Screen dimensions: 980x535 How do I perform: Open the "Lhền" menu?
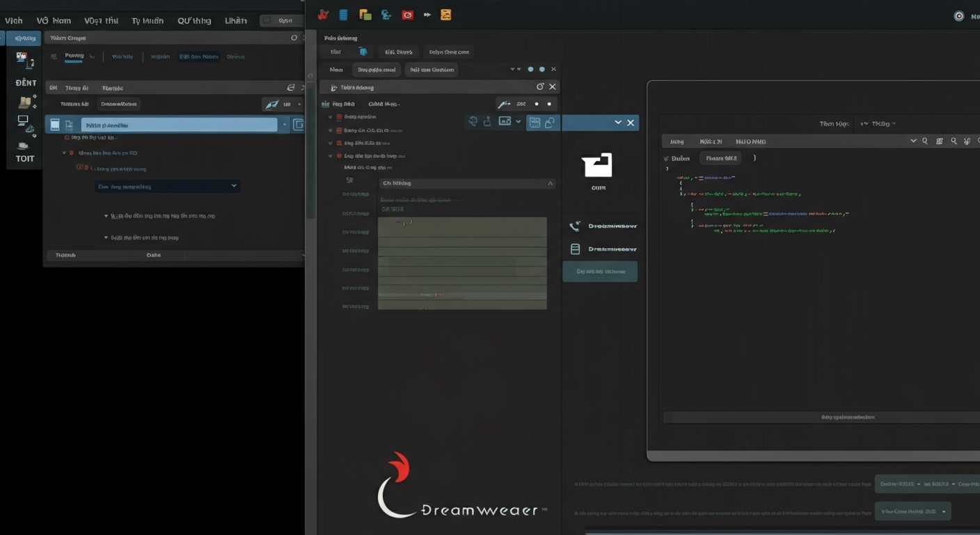pos(235,20)
